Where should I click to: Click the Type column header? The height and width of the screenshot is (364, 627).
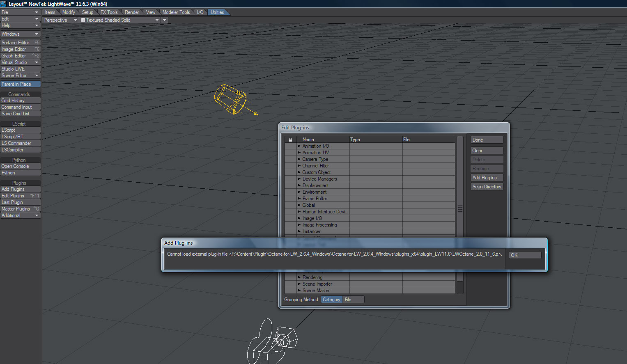tap(376, 140)
